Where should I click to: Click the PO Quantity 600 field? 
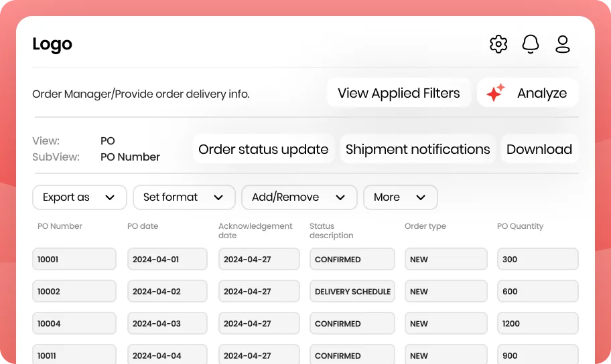[538, 291]
